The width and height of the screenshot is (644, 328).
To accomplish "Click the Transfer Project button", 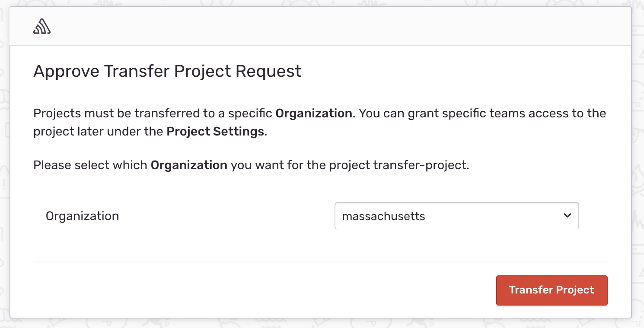I will 552,290.
